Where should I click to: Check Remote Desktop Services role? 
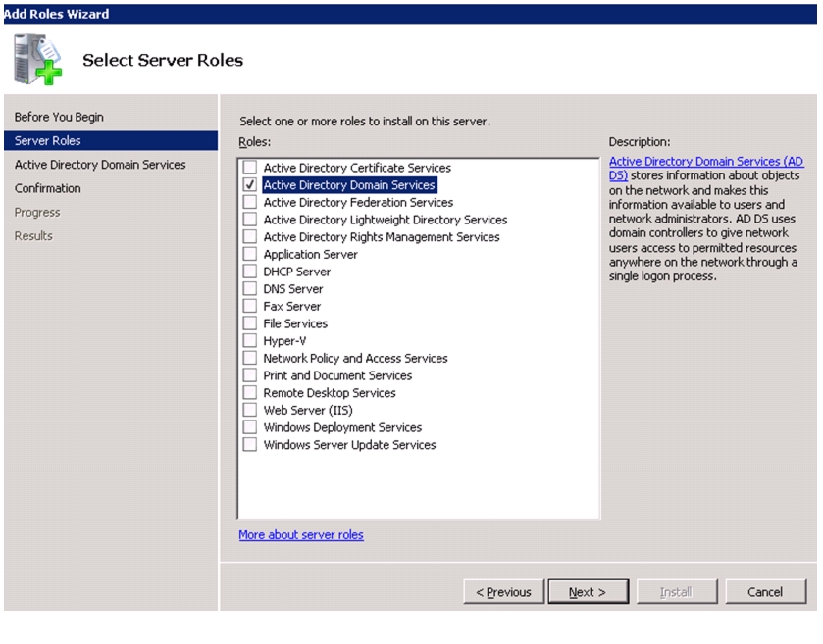250,392
